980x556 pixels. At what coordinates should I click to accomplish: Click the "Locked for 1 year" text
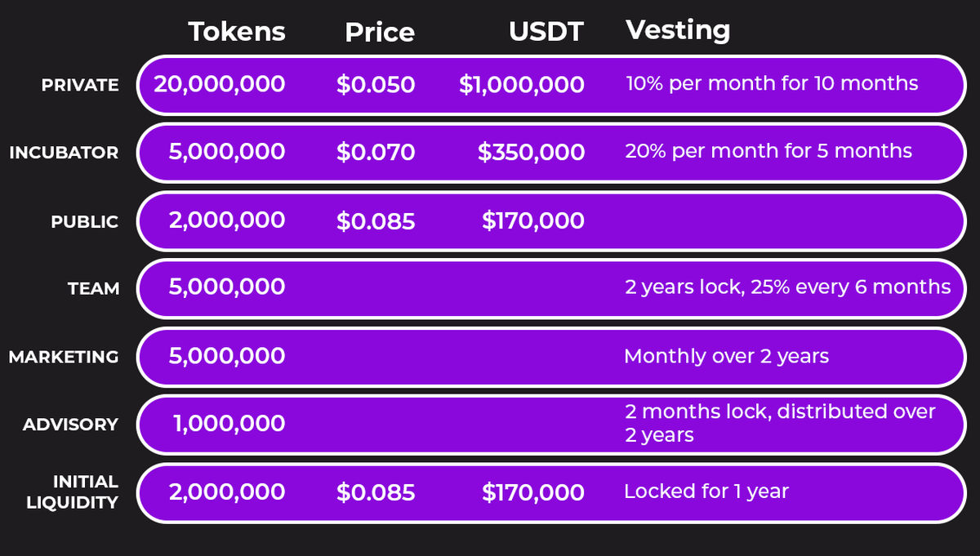click(706, 492)
